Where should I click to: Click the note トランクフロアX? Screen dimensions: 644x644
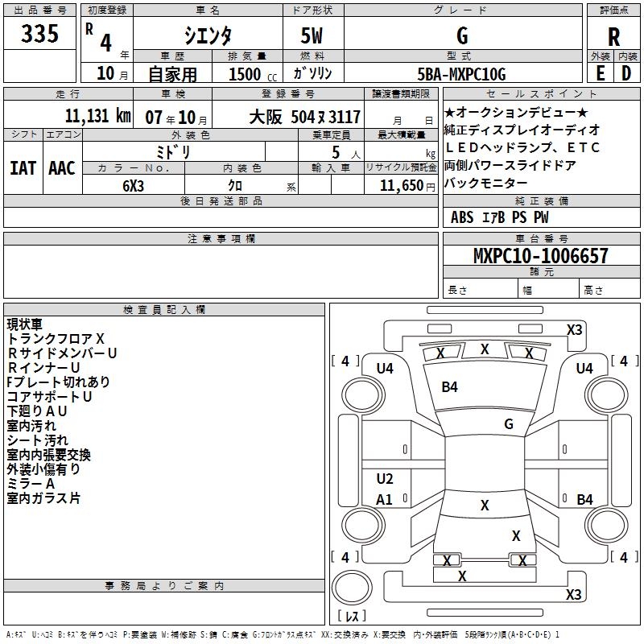point(56,338)
